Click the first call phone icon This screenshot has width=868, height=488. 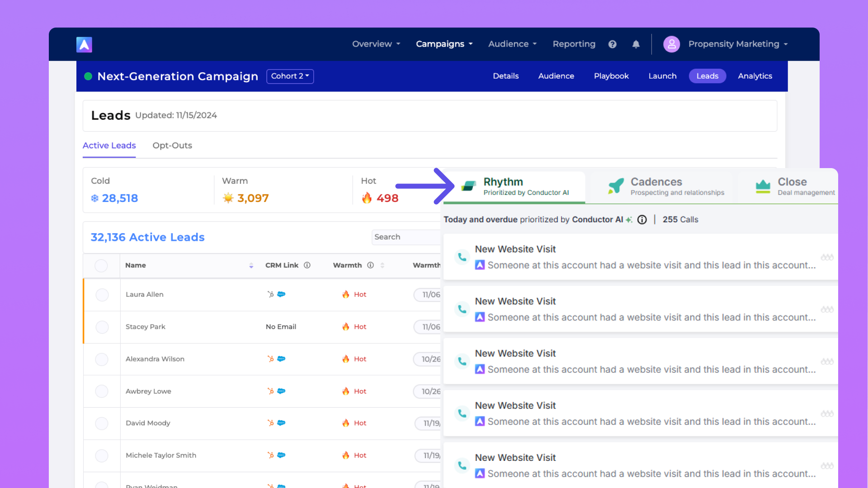click(462, 257)
